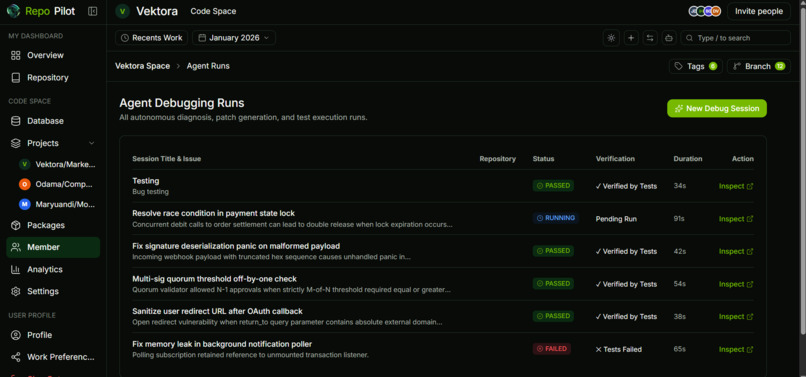
Task: Click 'Fix signature deserialization panic on malformed payload'
Action: coord(236,246)
